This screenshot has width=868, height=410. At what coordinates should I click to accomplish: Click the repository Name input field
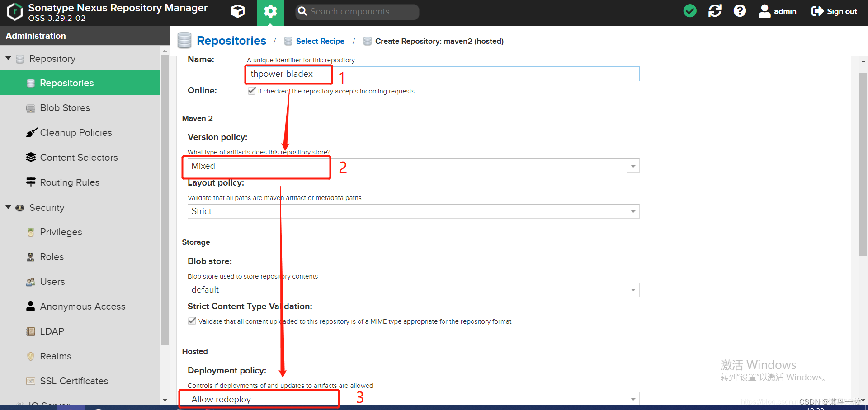[443, 74]
